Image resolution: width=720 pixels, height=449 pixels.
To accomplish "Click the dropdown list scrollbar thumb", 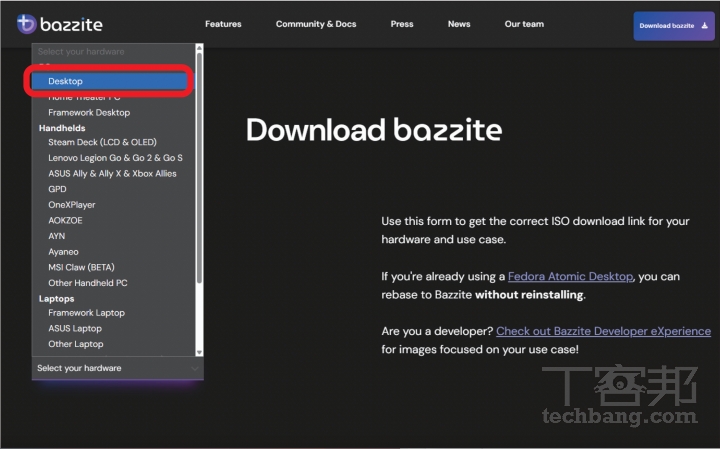I will pyautogui.click(x=199, y=168).
